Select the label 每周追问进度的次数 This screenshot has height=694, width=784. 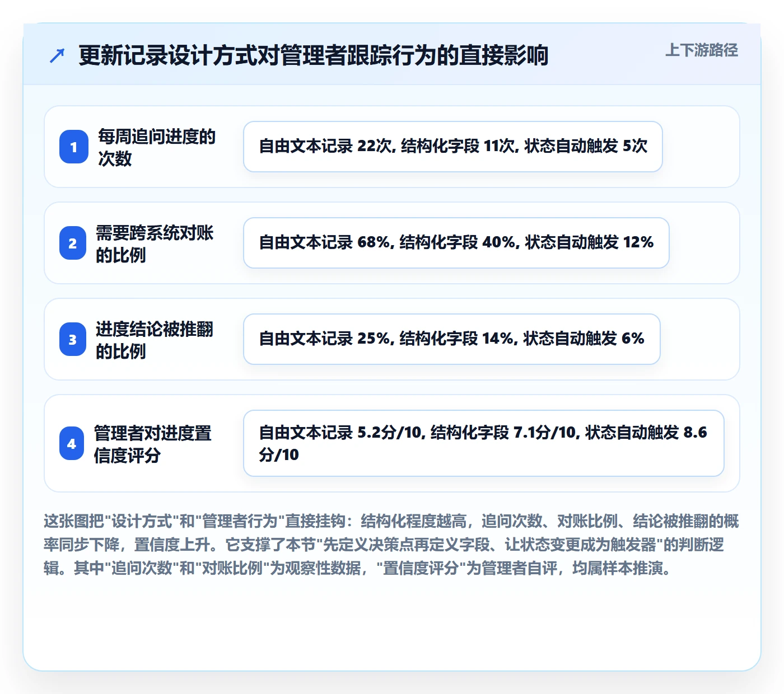pyautogui.click(x=157, y=147)
